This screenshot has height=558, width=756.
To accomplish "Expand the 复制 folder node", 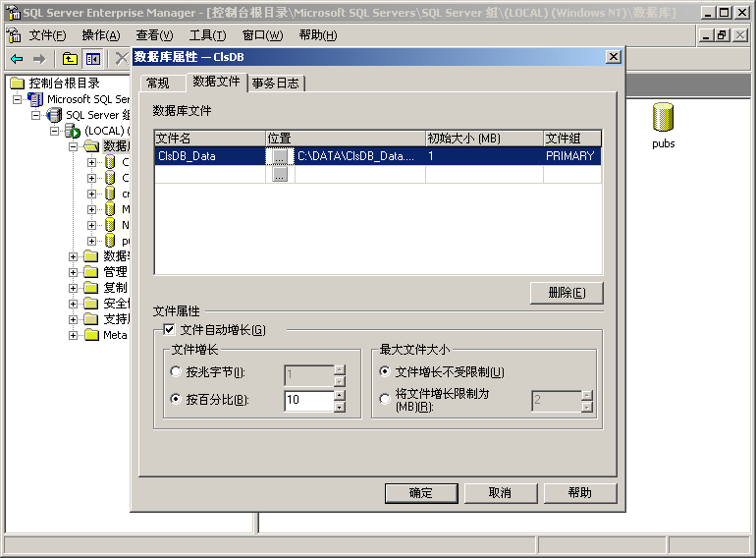I will click(73, 289).
